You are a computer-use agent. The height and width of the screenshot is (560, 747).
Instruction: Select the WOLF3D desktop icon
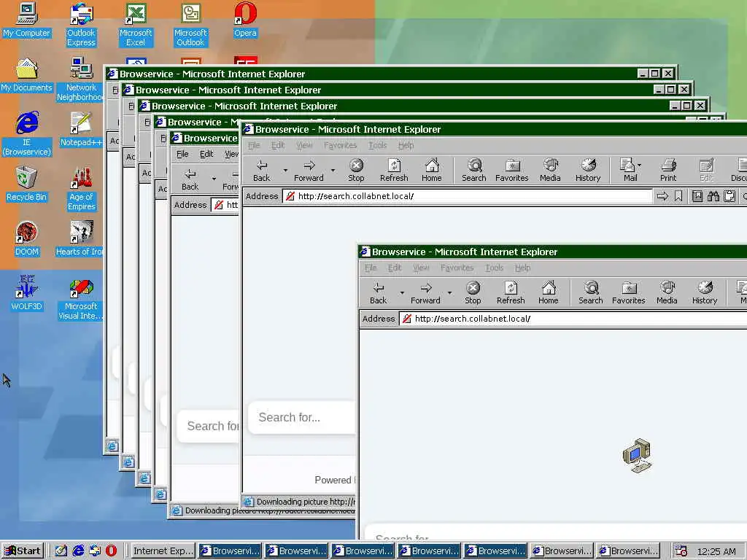click(x=27, y=293)
